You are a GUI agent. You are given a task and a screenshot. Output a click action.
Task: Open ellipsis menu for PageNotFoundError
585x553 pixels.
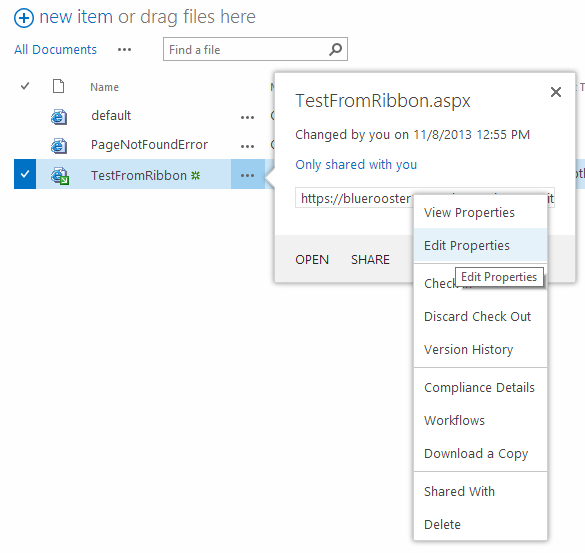click(x=247, y=146)
